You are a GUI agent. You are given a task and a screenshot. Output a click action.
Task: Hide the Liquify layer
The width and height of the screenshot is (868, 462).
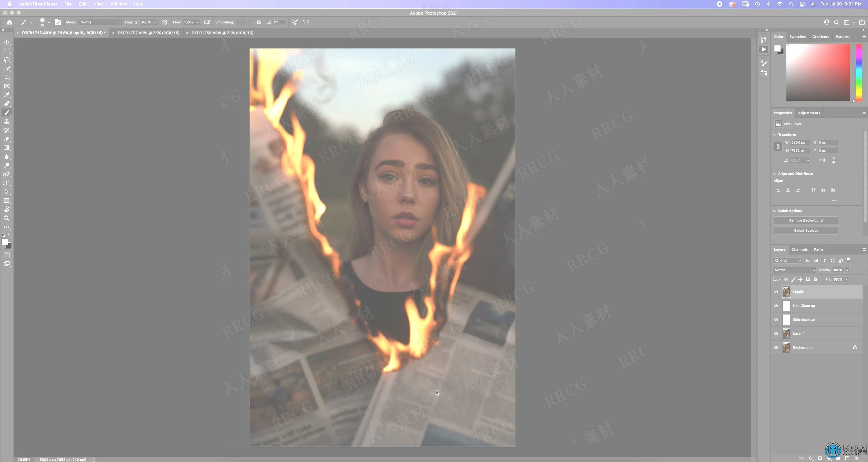(776, 292)
